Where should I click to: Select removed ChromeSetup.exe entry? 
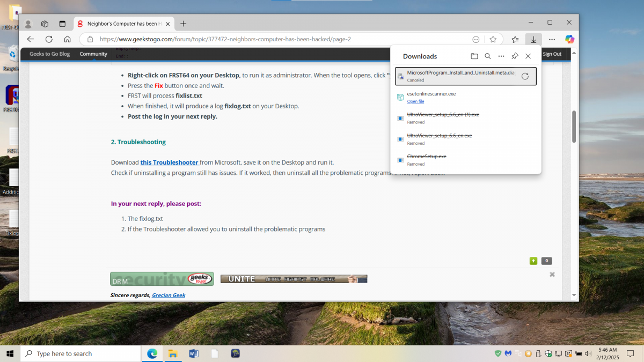point(466,160)
